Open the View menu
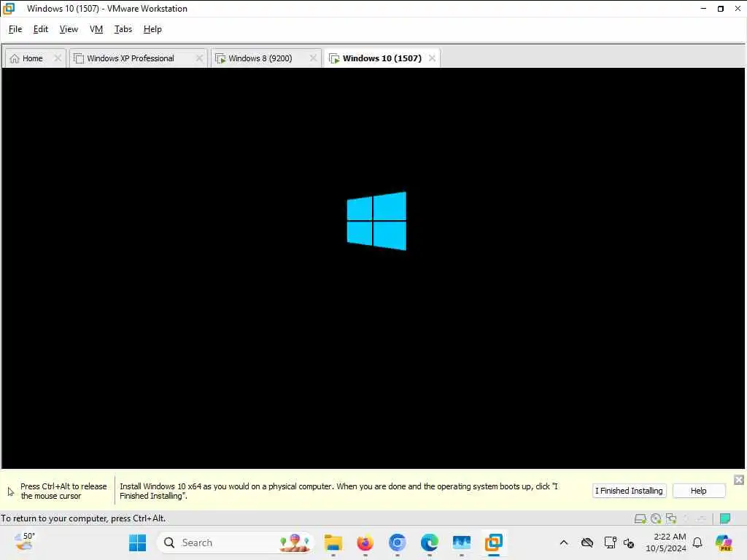 tap(69, 29)
